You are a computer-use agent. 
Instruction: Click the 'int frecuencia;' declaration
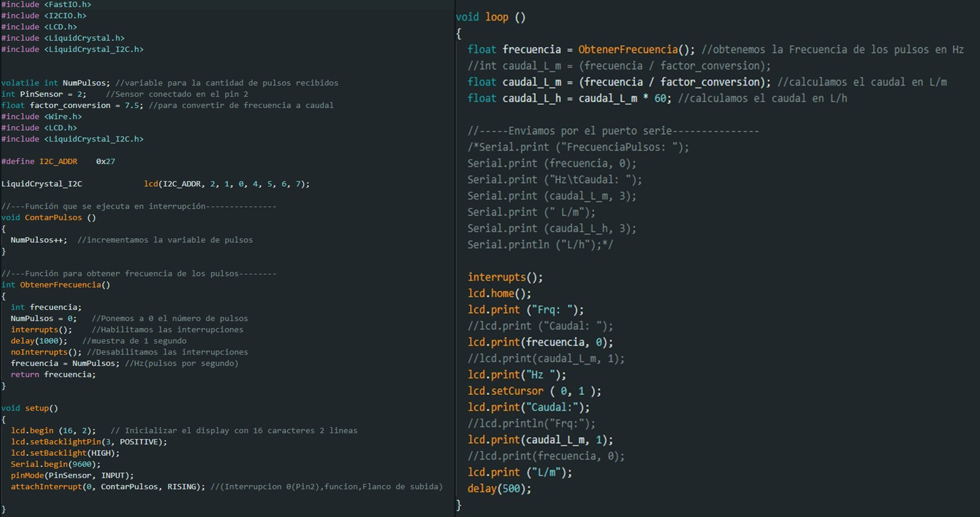pos(46,307)
